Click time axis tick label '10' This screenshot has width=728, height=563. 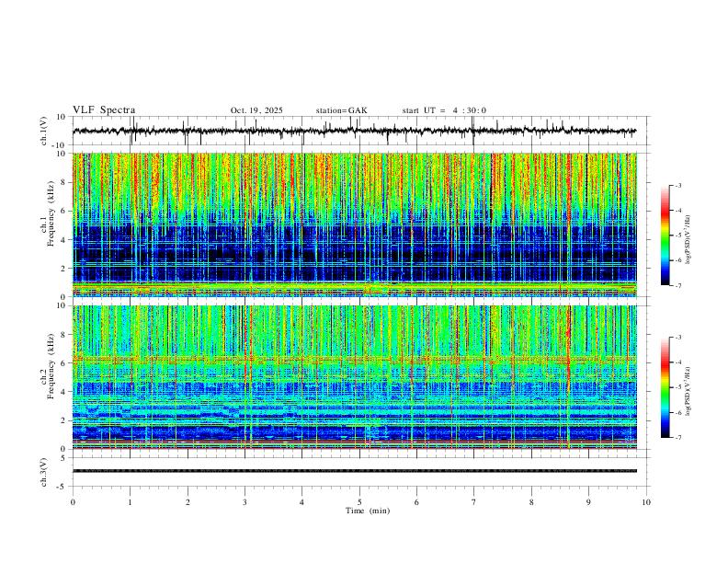[646, 502]
